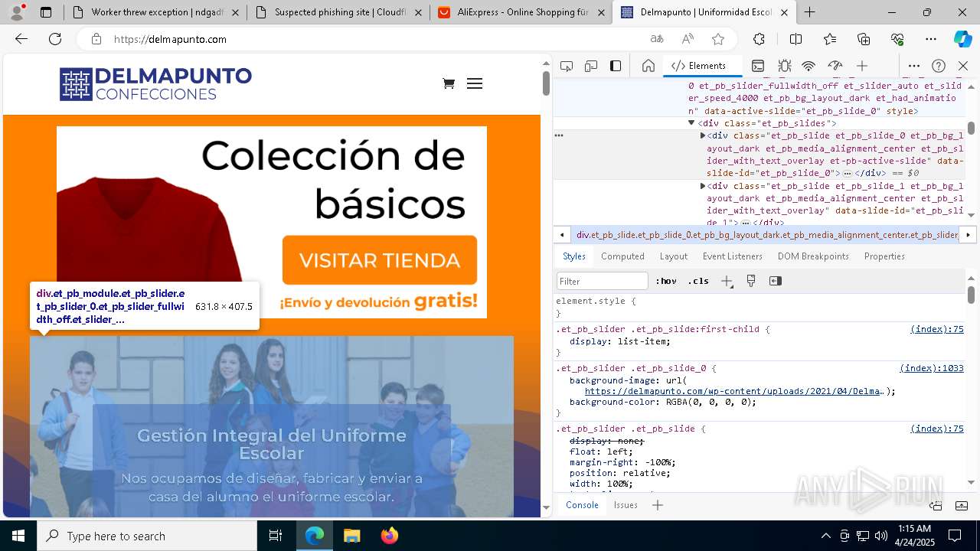Open the Performance gauge icon in DevTools
This screenshot has height=551, width=980.
click(x=835, y=66)
